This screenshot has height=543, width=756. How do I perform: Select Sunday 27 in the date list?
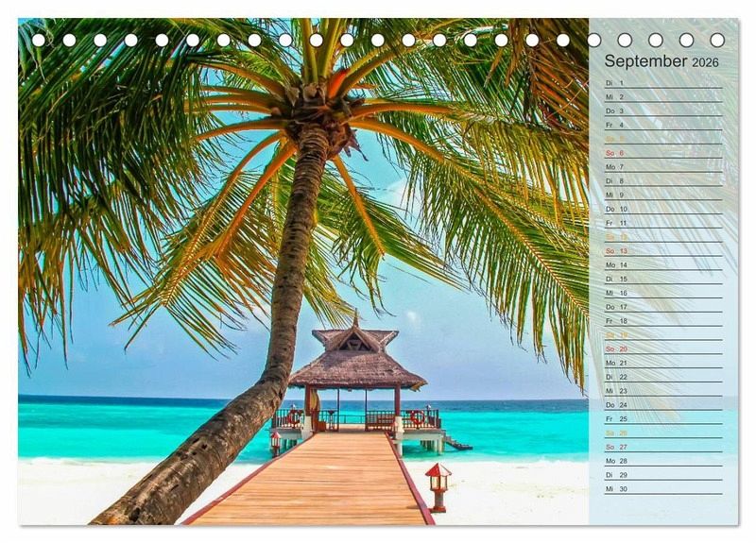(662, 447)
